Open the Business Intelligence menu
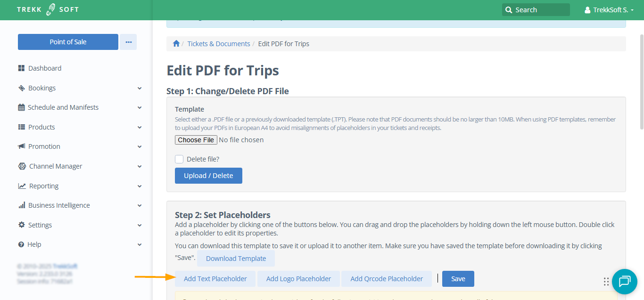The height and width of the screenshot is (300, 644). pyautogui.click(x=59, y=205)
